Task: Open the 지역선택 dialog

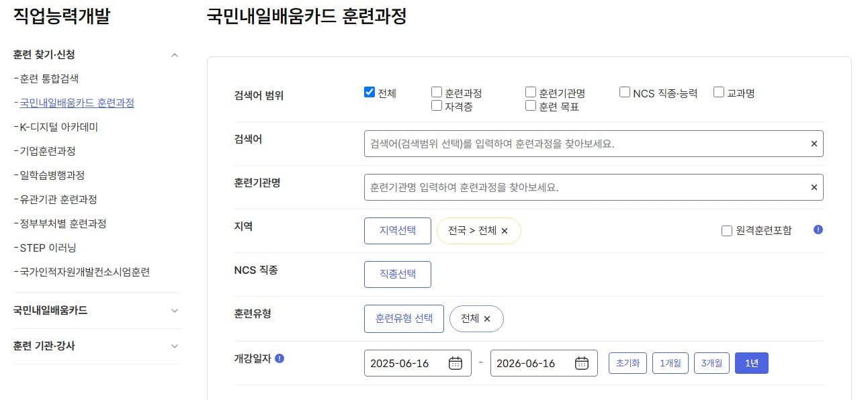Action: [x=398, y=230]
